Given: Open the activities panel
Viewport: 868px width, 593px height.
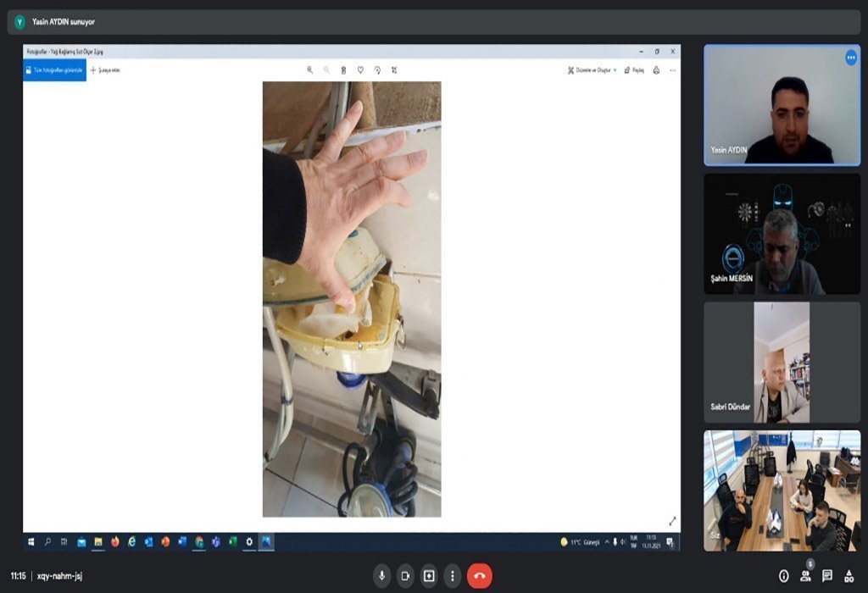Looking at the screenshot, I should click(x=849, y=576).
